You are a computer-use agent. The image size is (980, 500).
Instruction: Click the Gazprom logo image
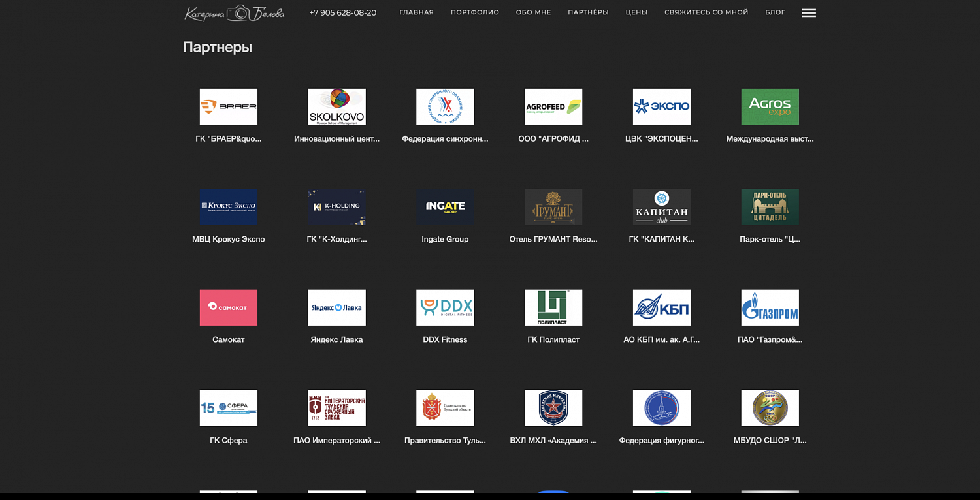click(770, 307)
